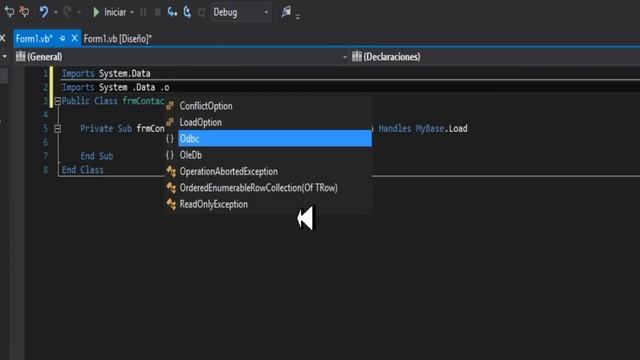
Task: Open the Debug configuration combo box
Action: pyautogui.click(x=241, y=12)
